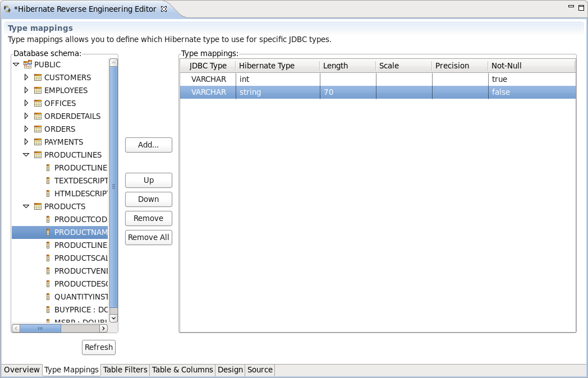Switch to the Overview tab
The height and width of the screenshot is (378, 588).
(x=21, y=370)
